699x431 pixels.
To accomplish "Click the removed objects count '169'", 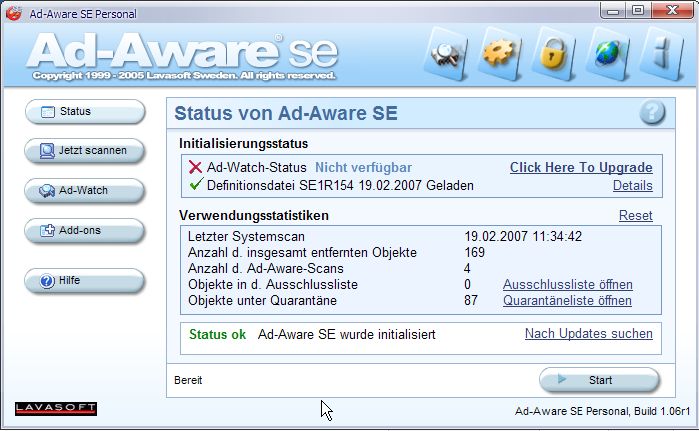I will point(474,252).
